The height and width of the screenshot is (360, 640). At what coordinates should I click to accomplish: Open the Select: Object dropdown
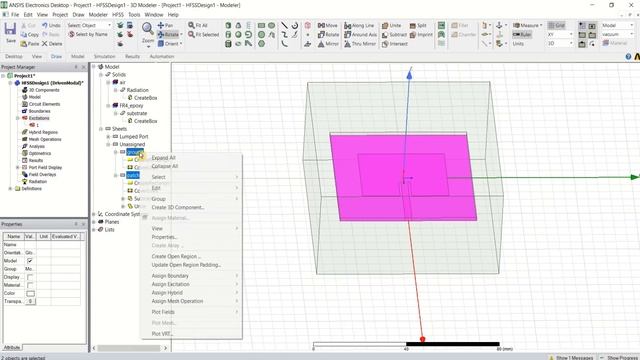click(89, 25)
